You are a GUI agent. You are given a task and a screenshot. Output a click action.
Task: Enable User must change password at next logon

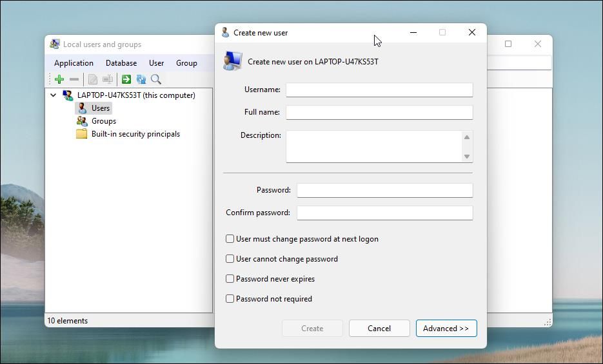(x=230, y=239)
